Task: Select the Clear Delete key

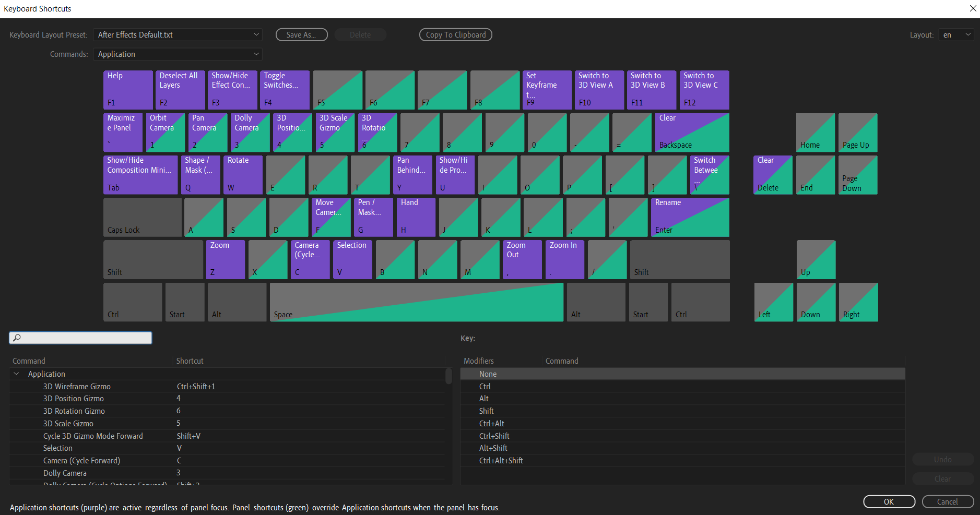Action: point(773,175)
